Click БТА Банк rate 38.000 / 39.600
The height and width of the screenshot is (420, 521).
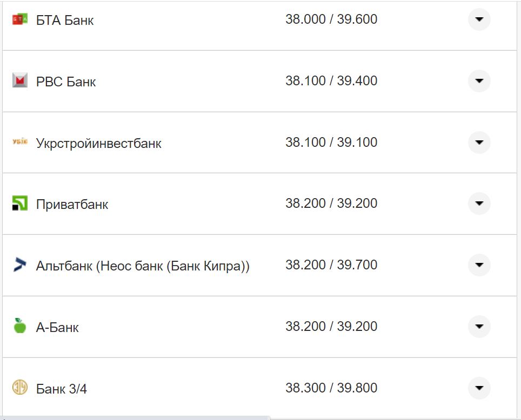[331, 19]
